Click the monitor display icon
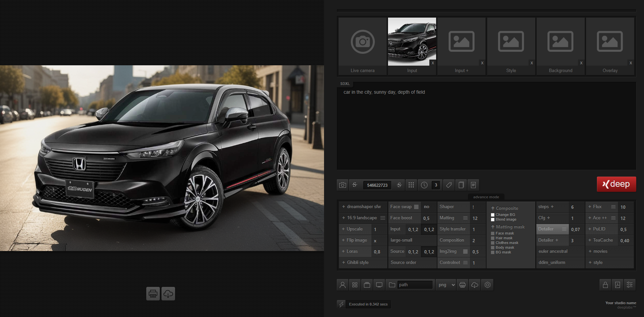The height and width of the screenshot is (317, 644). pyautogui.click(x=379, y=285)
